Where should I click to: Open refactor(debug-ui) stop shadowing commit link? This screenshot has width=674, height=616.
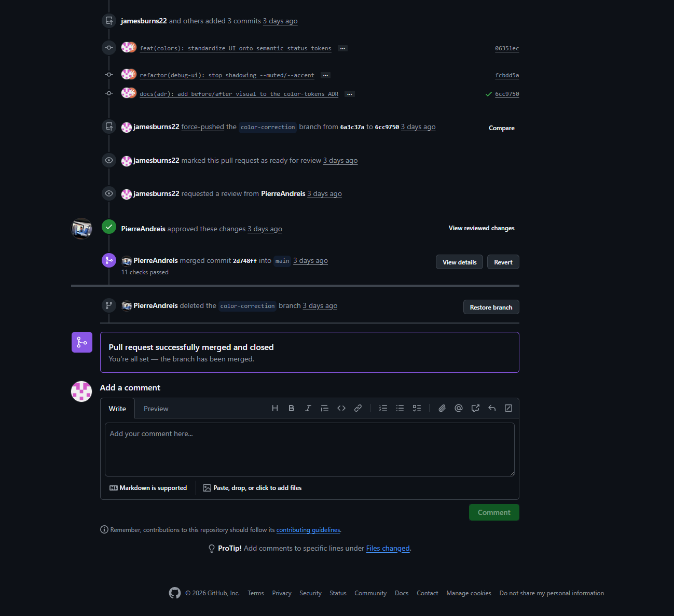click(x=227, y=75)
